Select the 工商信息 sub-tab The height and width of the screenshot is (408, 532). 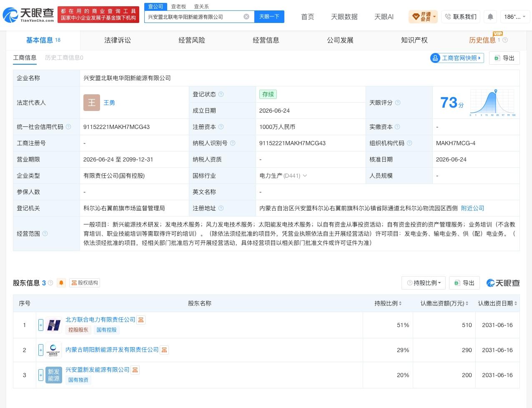25,58
